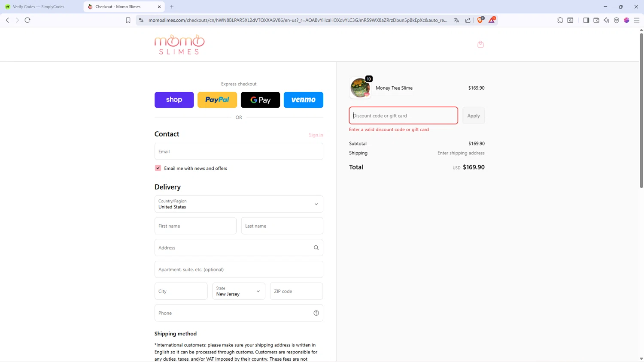Click the address search magnifier icon
644x362 pixels.
point(316,247)
